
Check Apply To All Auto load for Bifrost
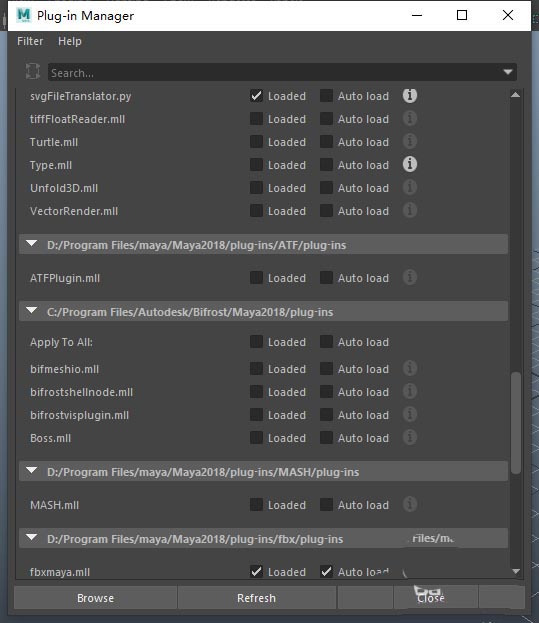pyautogui.click(x=326, y=342)
